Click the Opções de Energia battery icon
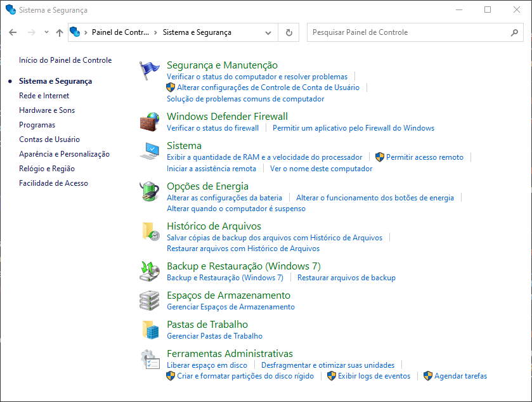532x402 pixels. [150, 191]
